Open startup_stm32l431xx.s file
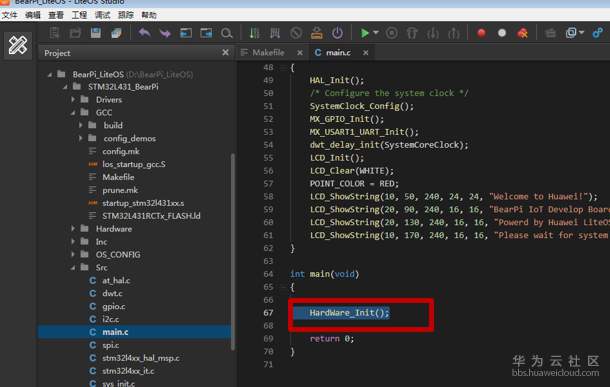The height and width of the screenshot is (387, 610). coord(143,203)
